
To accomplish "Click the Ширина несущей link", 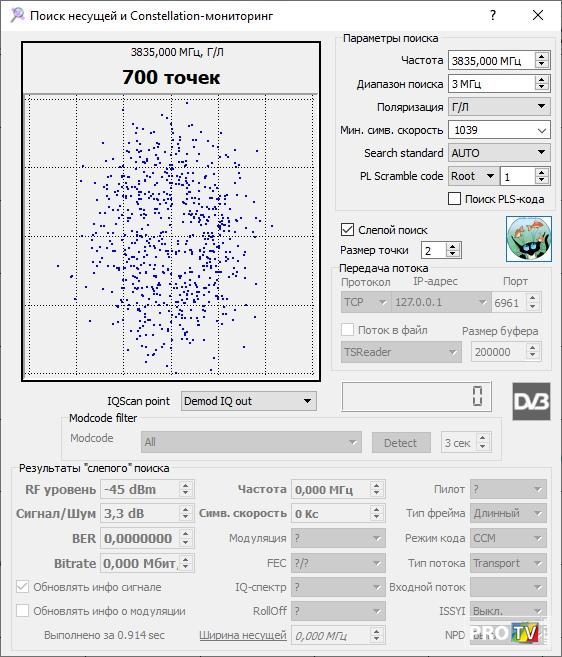I will 243,635.
